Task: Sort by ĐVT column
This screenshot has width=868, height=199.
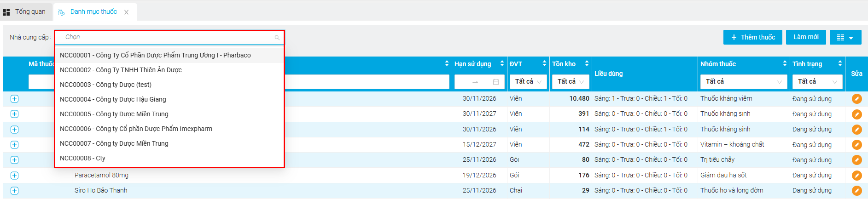Action: pyautogui.click(x=544, y=64)
